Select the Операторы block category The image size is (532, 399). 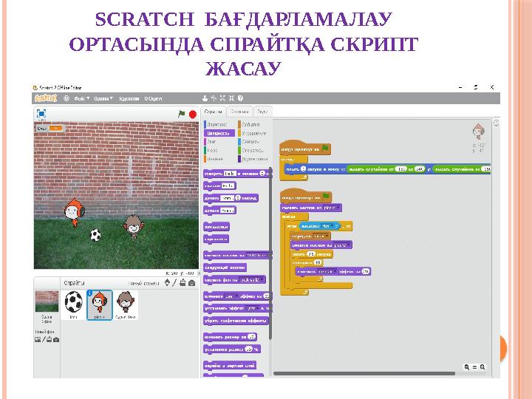pyautogui.click(x=253, y=150)
